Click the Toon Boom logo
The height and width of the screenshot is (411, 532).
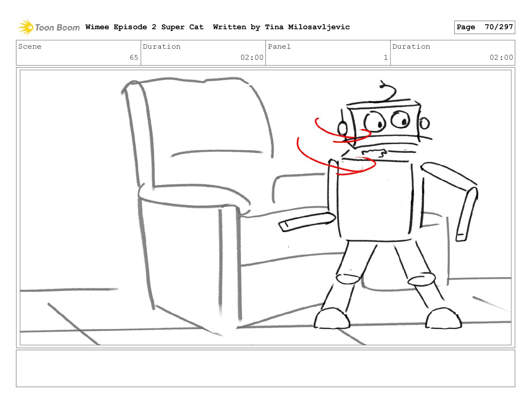[x=49, y=27]
